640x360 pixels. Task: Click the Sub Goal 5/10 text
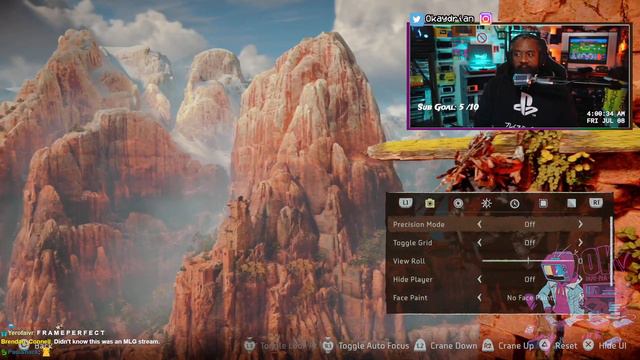pyautogui.click(x=448, y=107)
